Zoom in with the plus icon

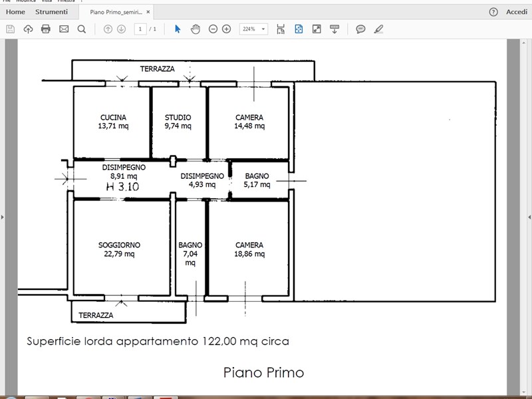click(x=227, y=29)
